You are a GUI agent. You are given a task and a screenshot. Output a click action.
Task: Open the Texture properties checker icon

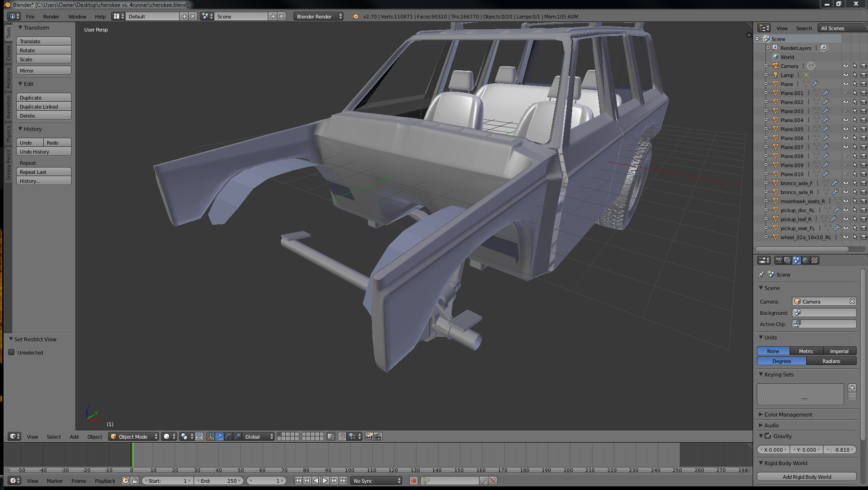coord(814,260)
